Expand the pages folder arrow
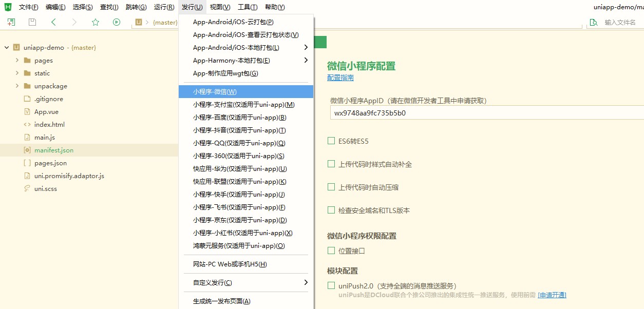 coord(17,61)
